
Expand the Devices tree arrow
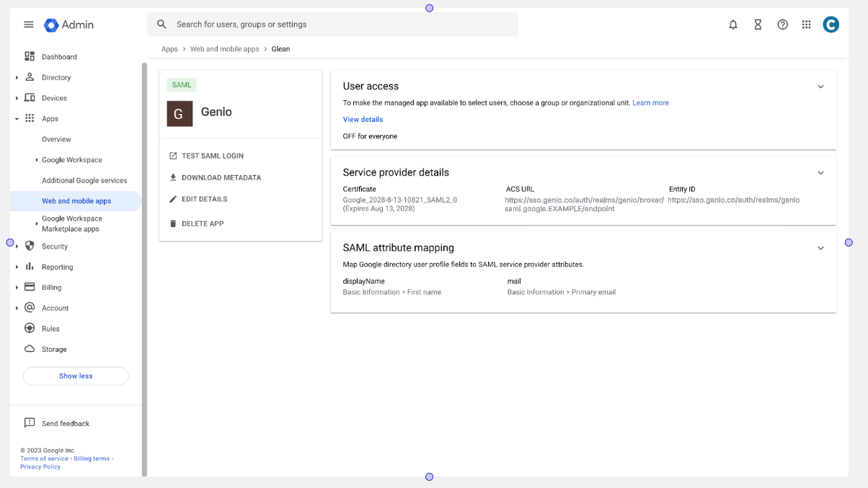[x=17, y=98]
